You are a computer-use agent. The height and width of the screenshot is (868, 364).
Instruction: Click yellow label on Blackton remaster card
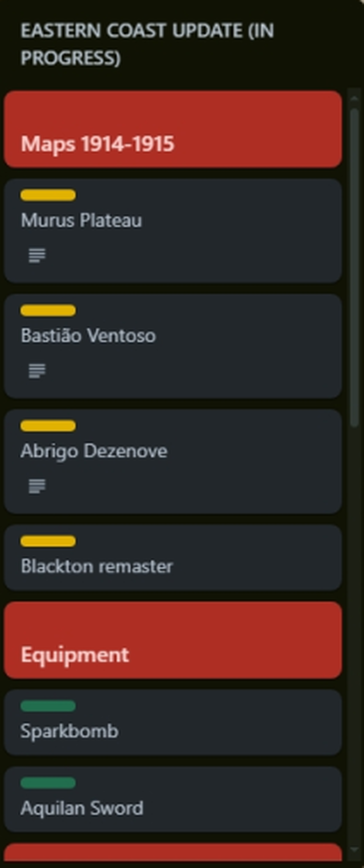48,541
